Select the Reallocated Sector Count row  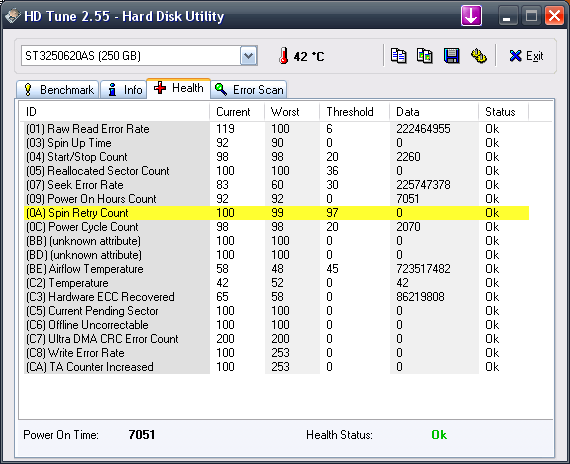[276, 171]
